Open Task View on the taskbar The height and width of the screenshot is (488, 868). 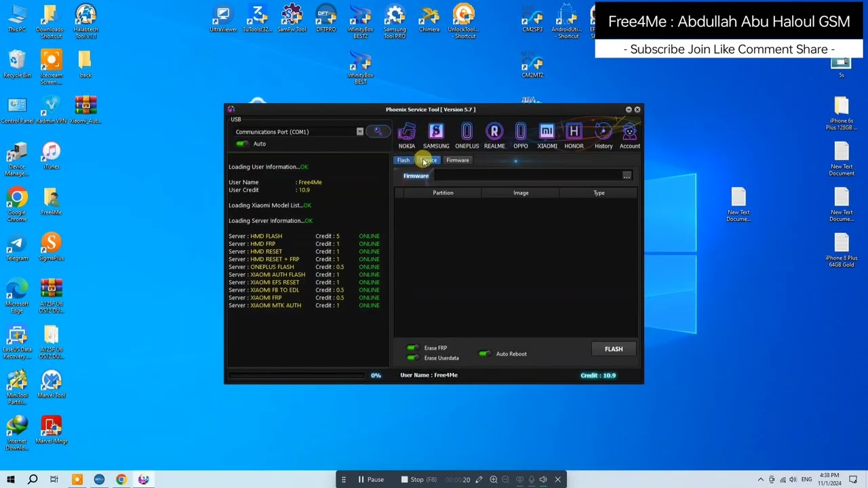[x=54, y=480]
